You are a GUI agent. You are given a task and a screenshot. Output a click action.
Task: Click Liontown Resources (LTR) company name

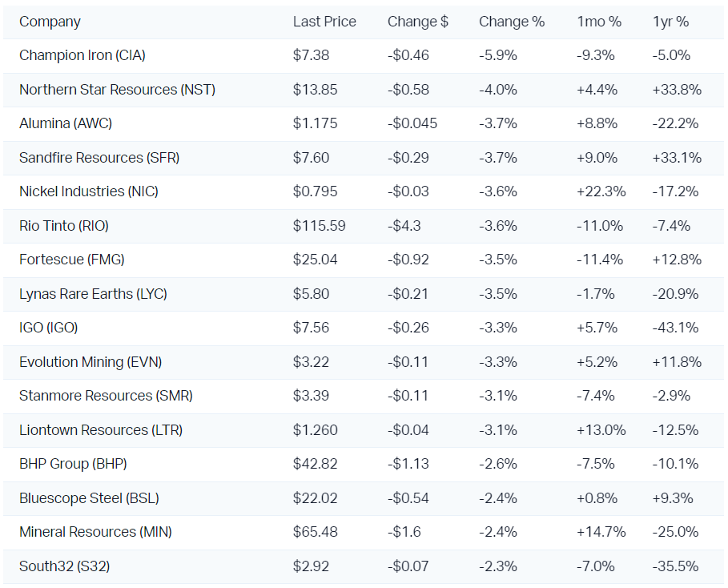pyautogui.click(x=101, y=430)
